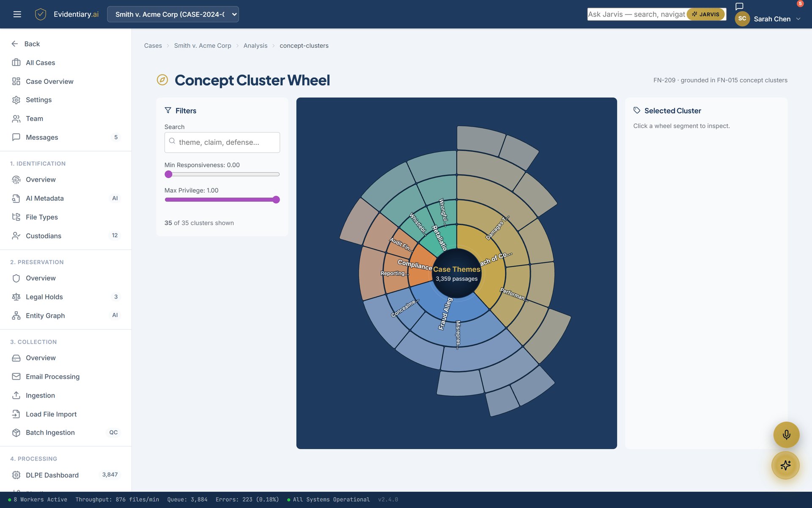The height and width of the screenshot is (508, 812).
Task: Click the Batch Ingestion box icon
Action: (16, 433)
